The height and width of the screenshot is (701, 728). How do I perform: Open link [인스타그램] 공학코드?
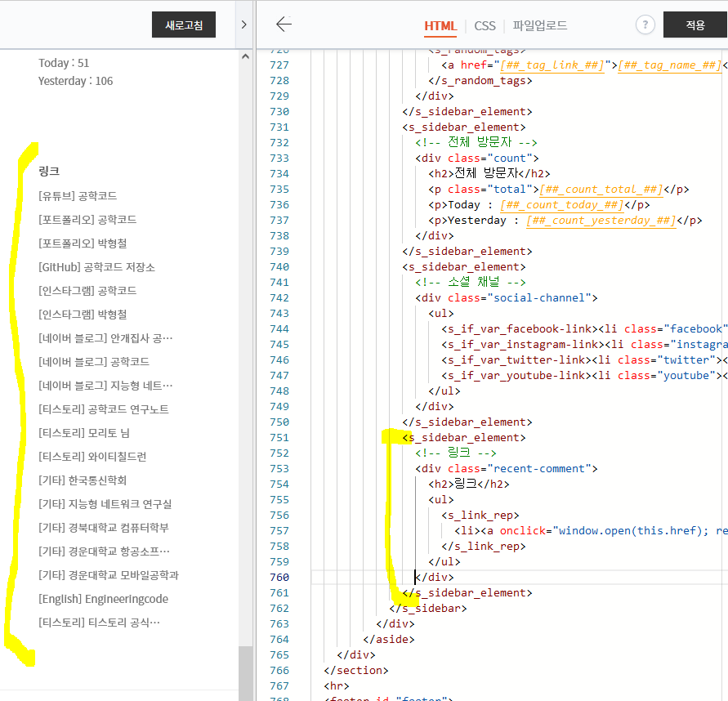[x=87, y=291]
